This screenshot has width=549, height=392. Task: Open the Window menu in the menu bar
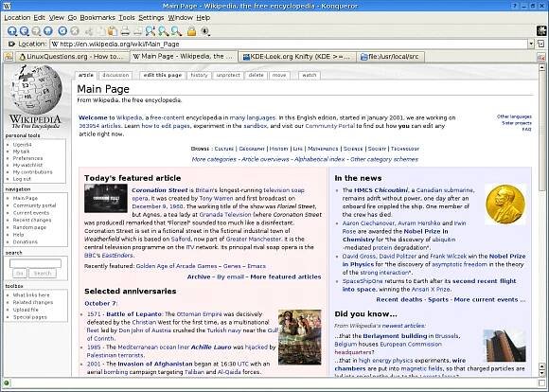coord(180,17)
